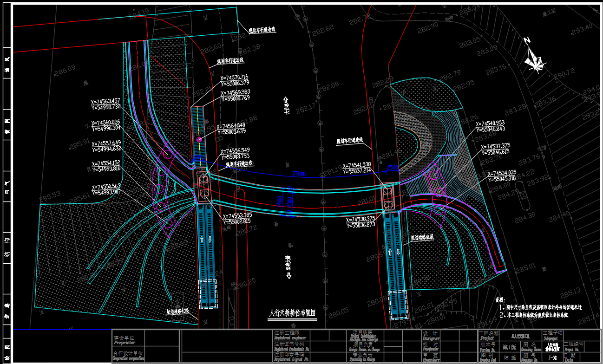This screenshot has width=603, height=364.
Task: Select the coordinate text X=74553.385
Action: click(237, 215)
